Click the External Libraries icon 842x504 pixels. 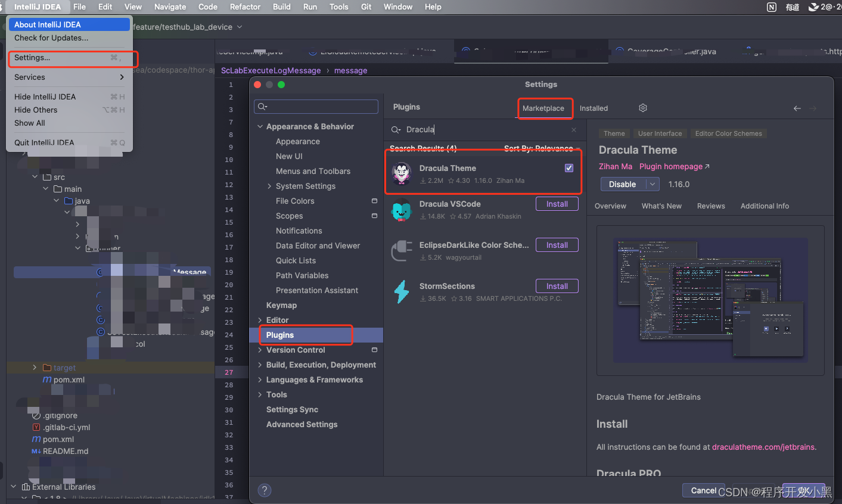click(26, 487)
